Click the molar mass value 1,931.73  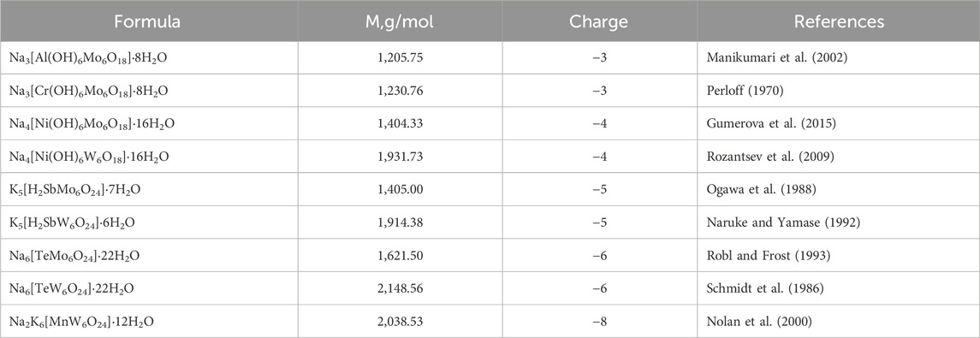400,157
